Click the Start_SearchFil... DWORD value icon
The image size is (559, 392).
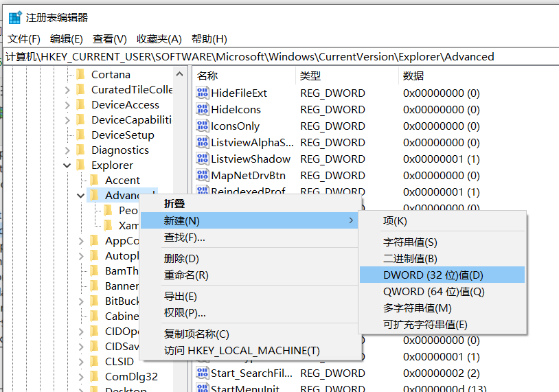pos(203,373)
